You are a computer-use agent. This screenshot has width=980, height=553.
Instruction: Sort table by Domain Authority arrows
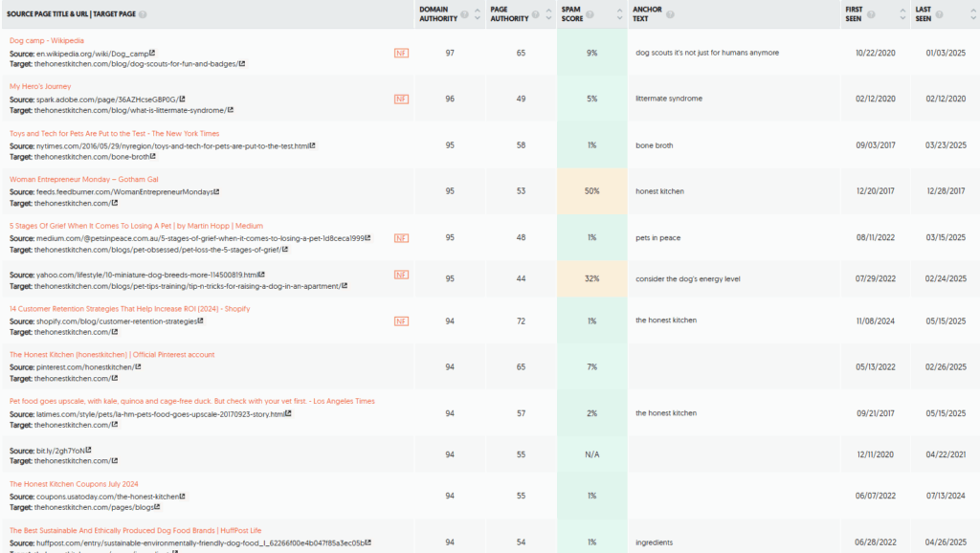click(478, 14)
